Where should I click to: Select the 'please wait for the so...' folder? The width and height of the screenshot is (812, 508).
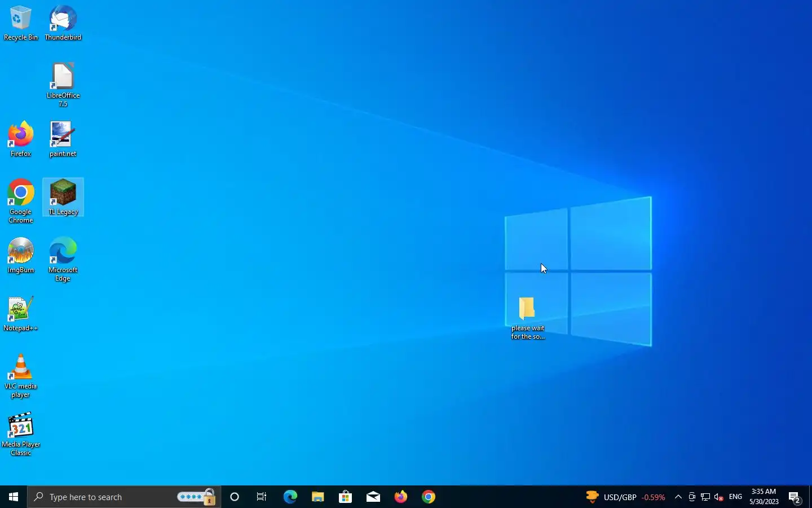click(528, 318)
